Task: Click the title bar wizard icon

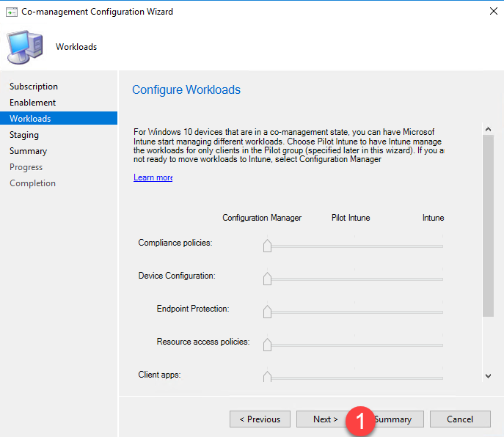Action: click(x=10, y=12)
